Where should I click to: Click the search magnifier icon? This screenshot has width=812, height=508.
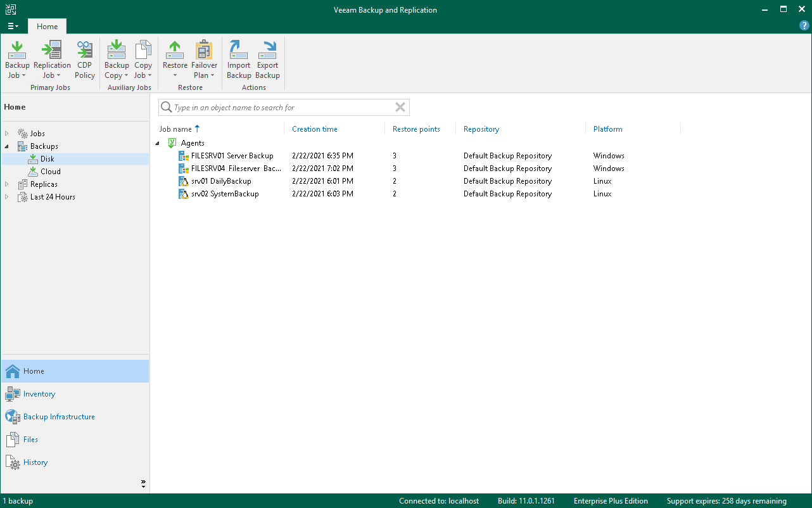click(167, 108)
